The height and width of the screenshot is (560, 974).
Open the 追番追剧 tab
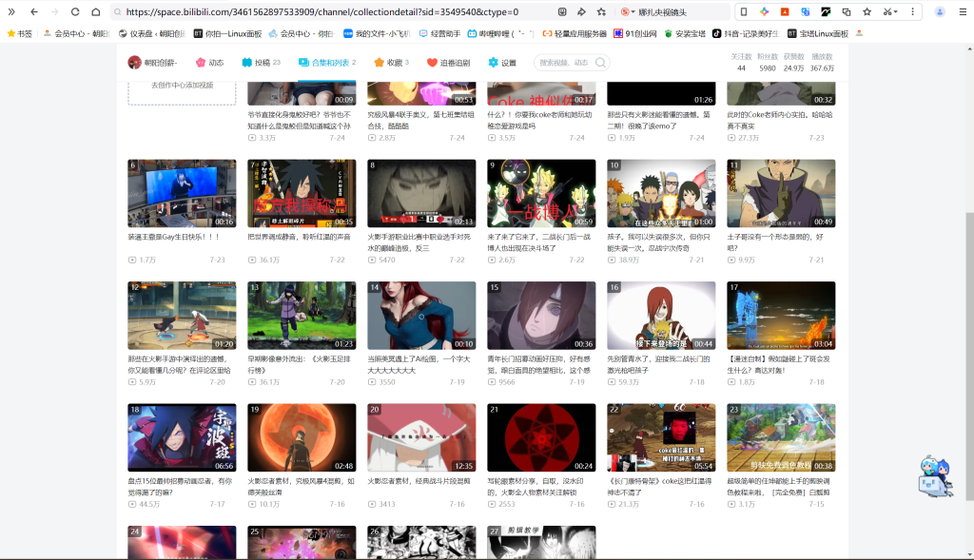point(448,62)
